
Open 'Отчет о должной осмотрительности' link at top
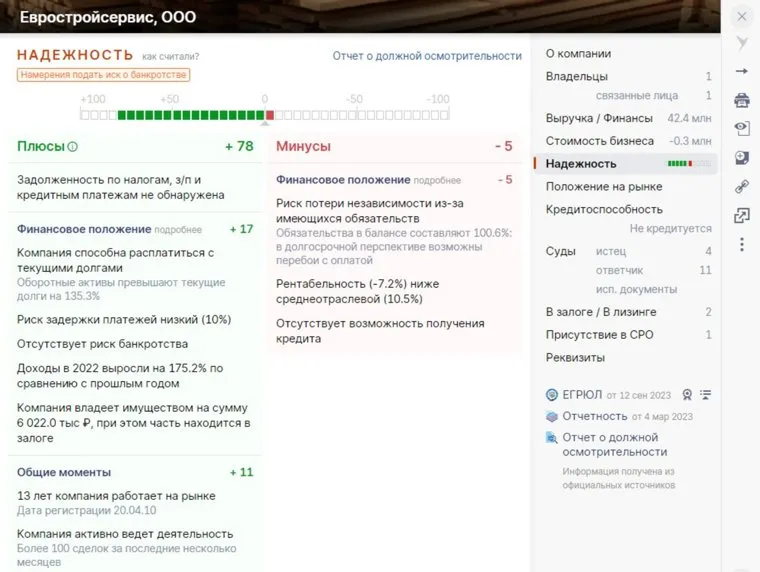pyautogui.click(x=427, y=56)
